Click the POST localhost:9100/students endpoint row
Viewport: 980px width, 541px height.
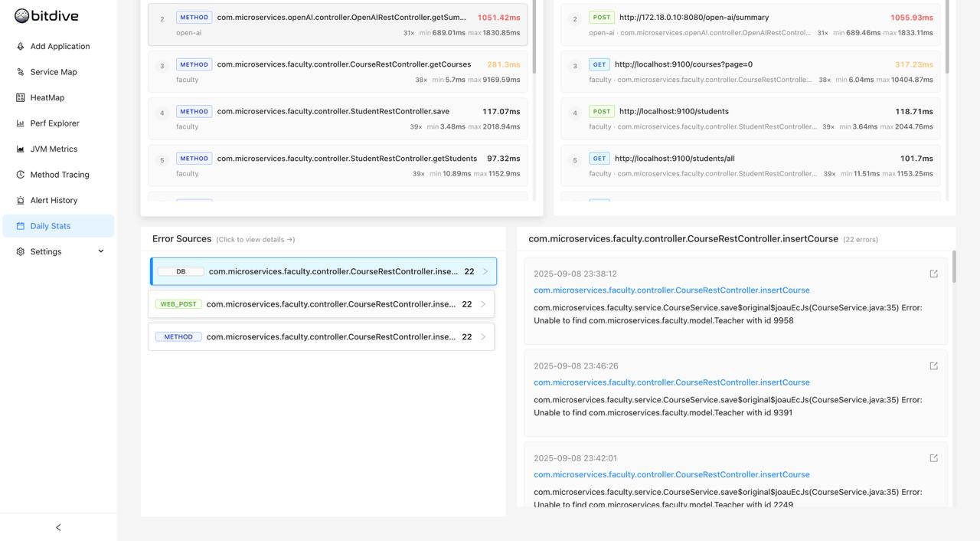[x=750, y=119]
